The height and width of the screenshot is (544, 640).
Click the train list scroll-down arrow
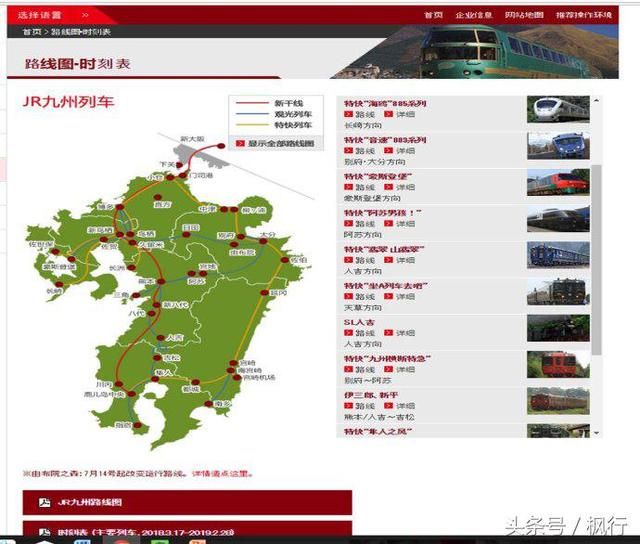[x=596, y=433]
